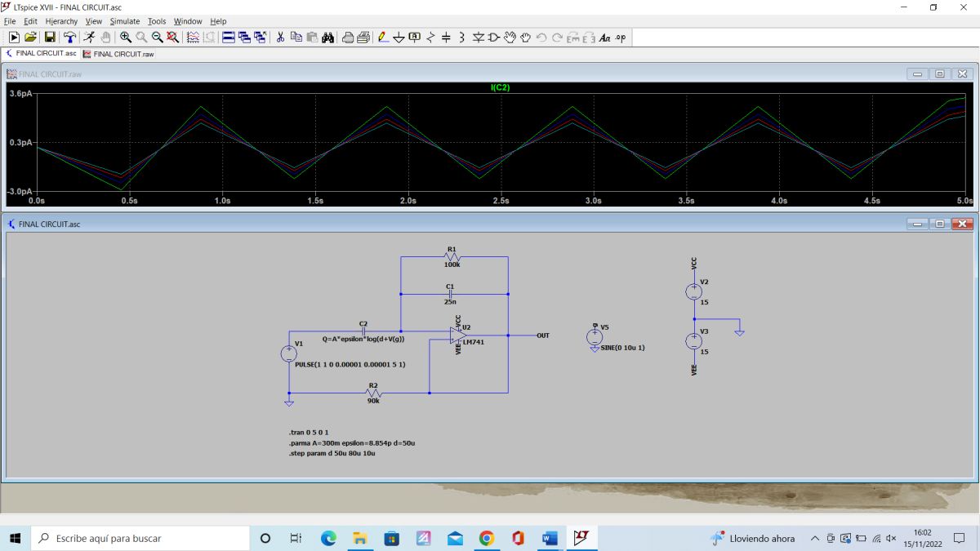The width and height of the screenshot is (980, 551).
Task: Click the Zoom In magnifier icon
Action: point(126,38)
